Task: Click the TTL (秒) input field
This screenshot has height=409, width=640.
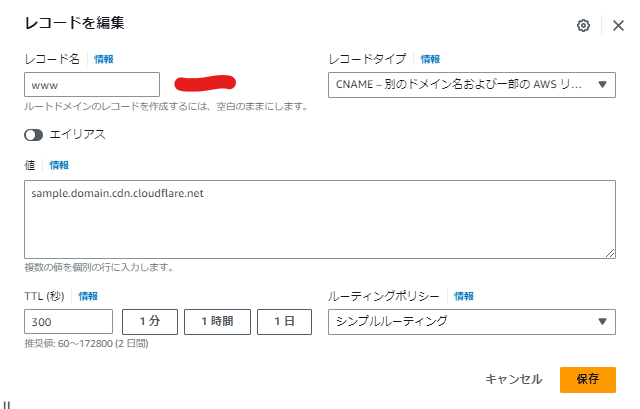Action: coord(69,322)
